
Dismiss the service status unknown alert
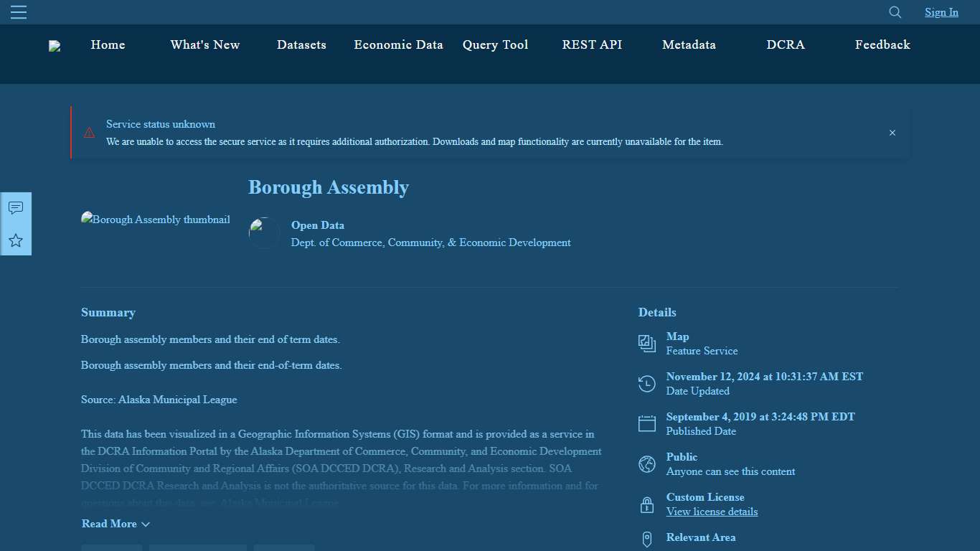pos(892,133)
